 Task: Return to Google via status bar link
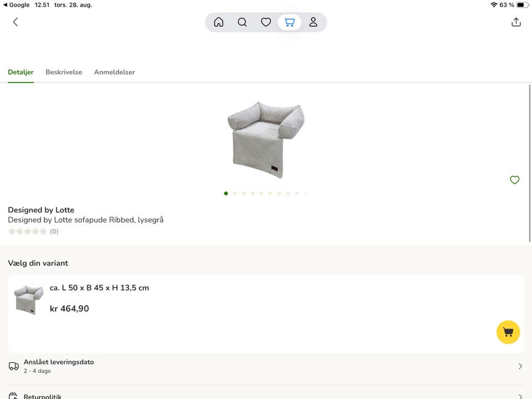[16, 5]
